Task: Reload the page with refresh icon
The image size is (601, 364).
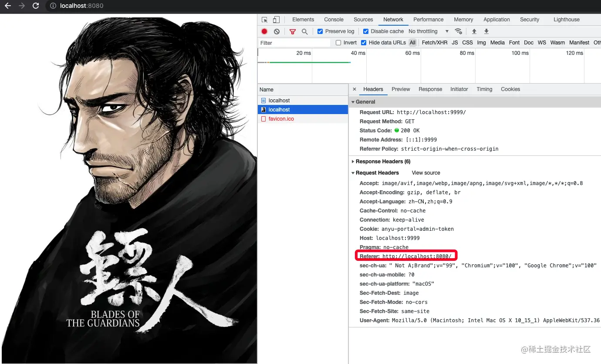Action: click(x=36, y=6)
